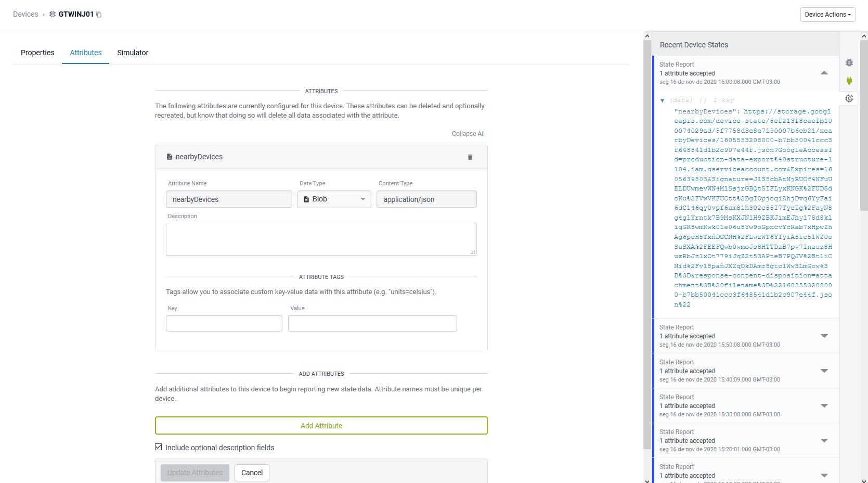
Task: Expand the 15:40:09 State Report entry
Action: click(824, 371)
